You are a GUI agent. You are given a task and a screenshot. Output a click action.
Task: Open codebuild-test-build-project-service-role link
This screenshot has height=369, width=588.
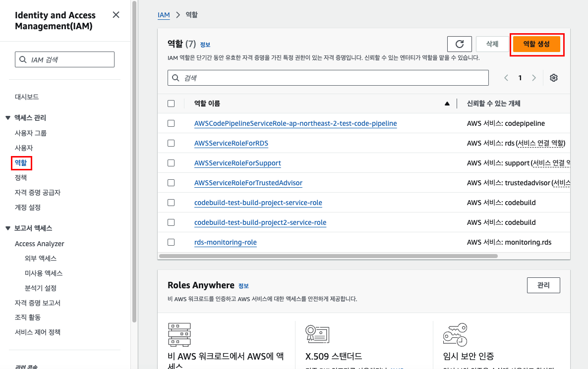point(258,203)
